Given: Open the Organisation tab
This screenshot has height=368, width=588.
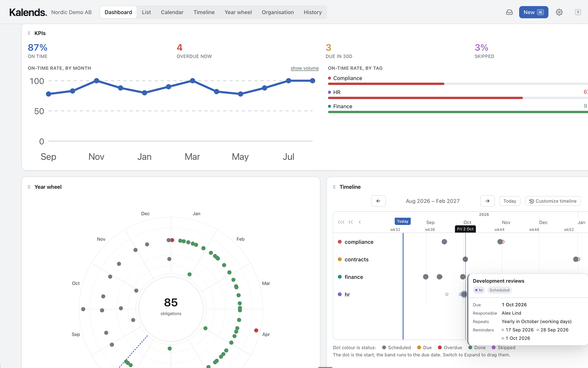Looking at the screenshot, I should [278, 12].
